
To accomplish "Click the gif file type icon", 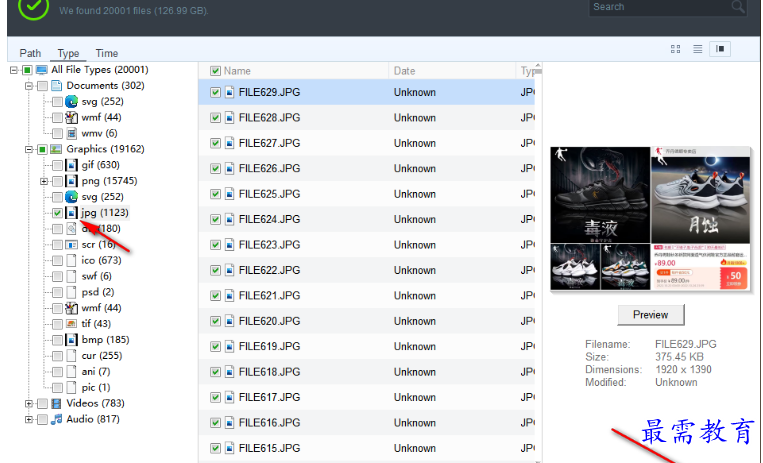I will (x=72, y=165).
